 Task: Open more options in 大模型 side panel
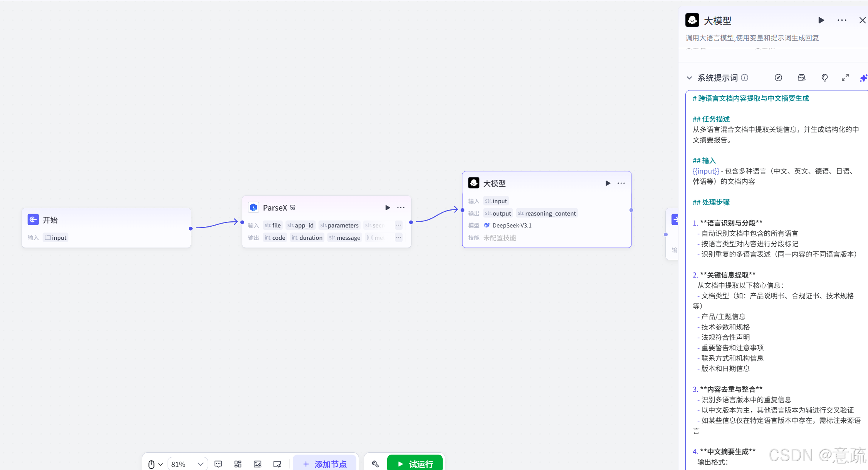842,20
